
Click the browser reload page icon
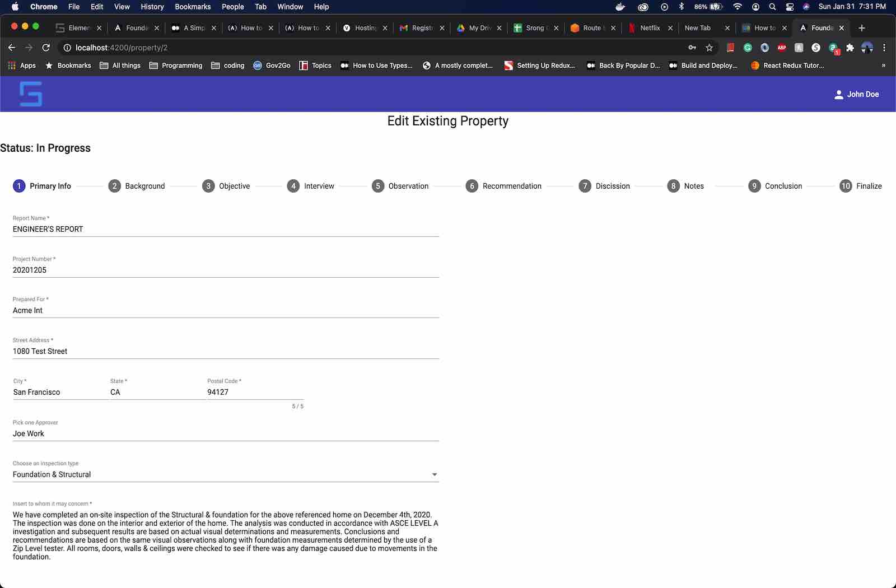[46, 48]
